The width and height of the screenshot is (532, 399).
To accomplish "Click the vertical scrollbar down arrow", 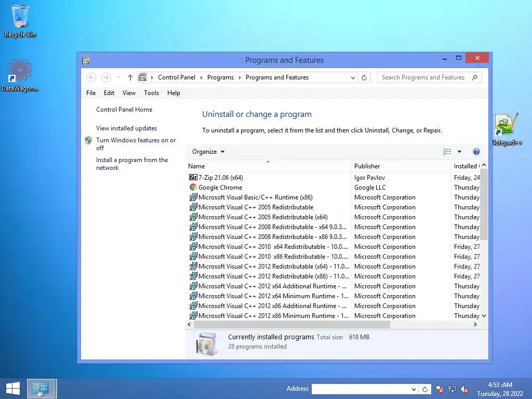I will 484,316.
